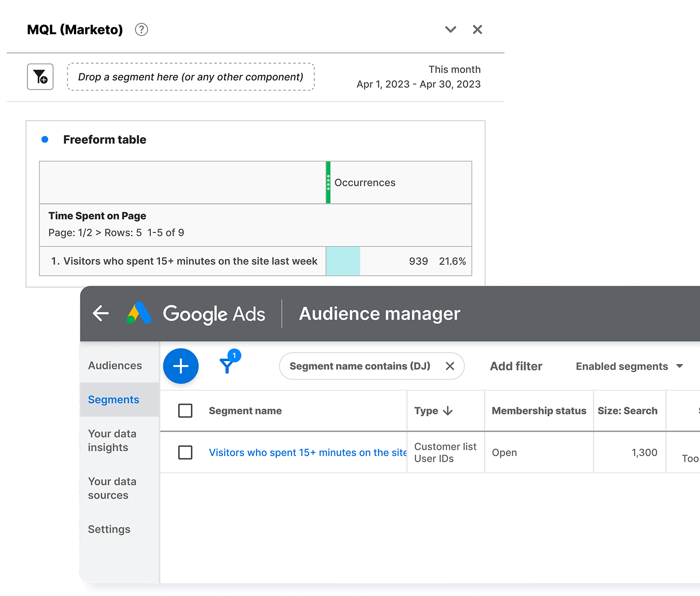Screen dimensions: 700x596
Task: Open Your data sources in the sidebar
Action: [112, 488]
